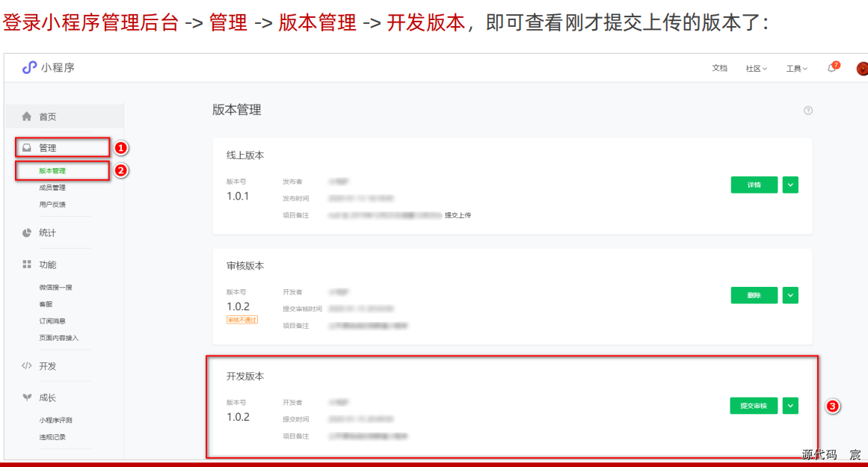Select 用户反馈 in the sidebar
The image size is (868, 467).
pyautogui.click(x=52, y=204)
